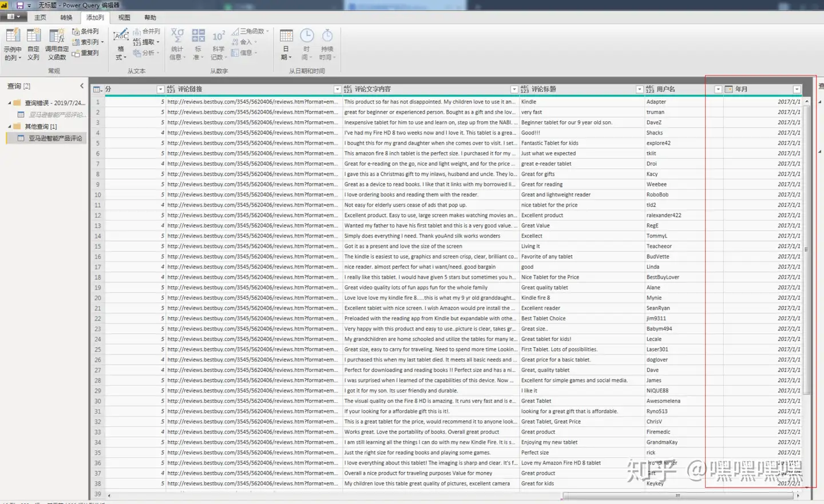
Task: Click the ABC123 type icon of 评论文字内容 column
Action: [x=347, y=89]
